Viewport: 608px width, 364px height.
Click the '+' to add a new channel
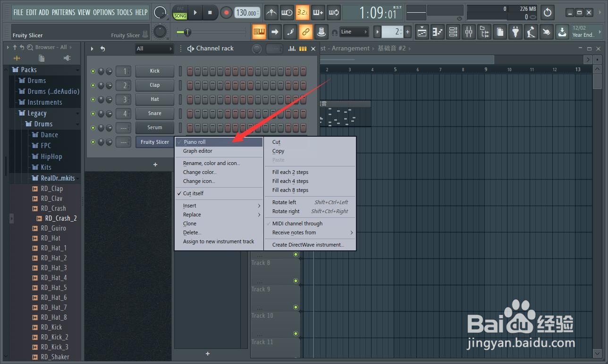pos(155,165)
